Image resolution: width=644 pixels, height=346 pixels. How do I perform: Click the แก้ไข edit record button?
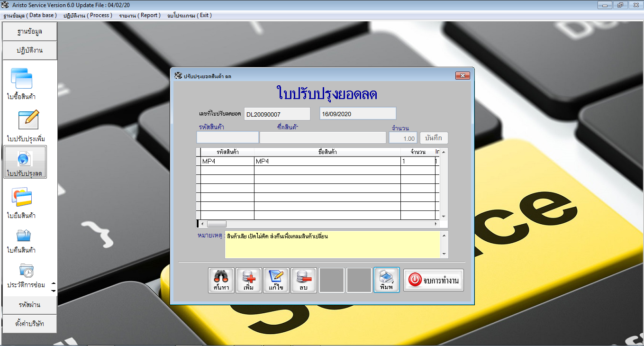[276, 280]
